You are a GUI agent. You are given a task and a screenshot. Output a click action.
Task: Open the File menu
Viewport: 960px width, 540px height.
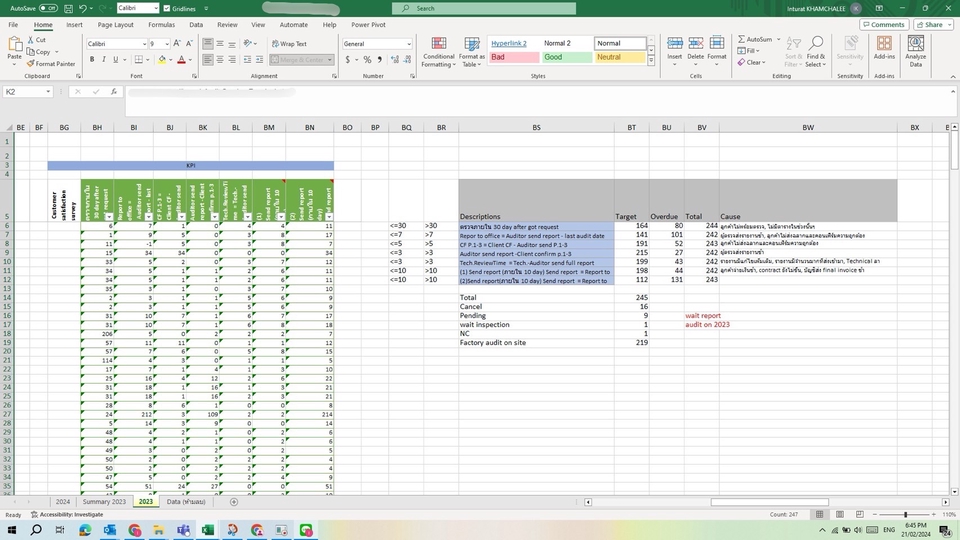click(13, 25)
